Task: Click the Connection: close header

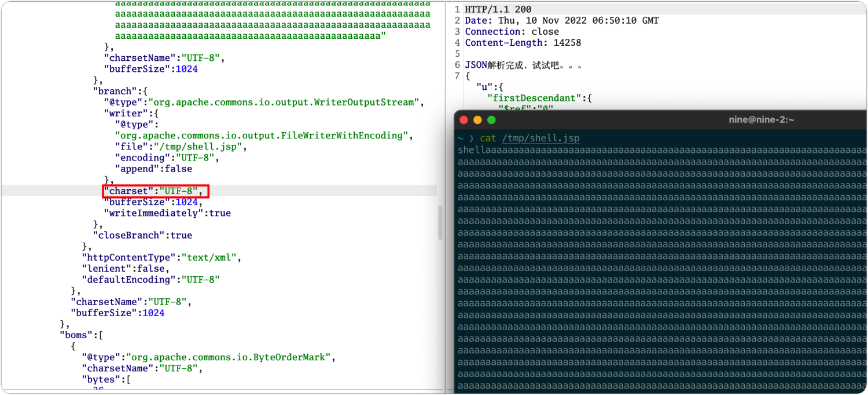Action: click(x=512, y=31)
